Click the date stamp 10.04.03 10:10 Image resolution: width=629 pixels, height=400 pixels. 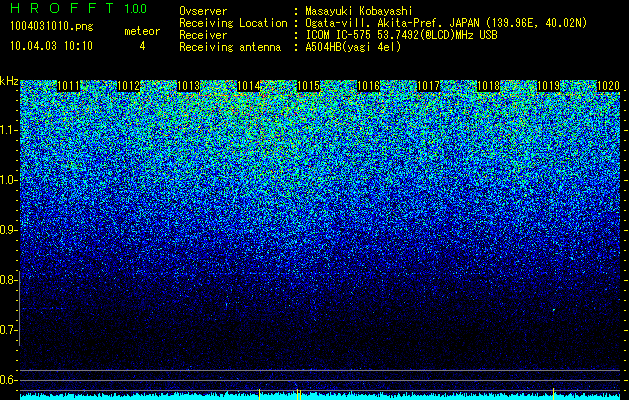tap(51, 46)
